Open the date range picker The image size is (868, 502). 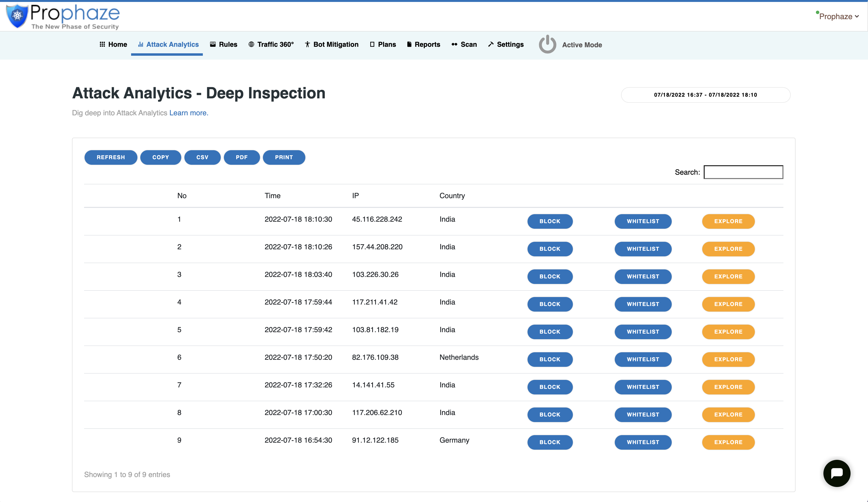tap(705, 95)
